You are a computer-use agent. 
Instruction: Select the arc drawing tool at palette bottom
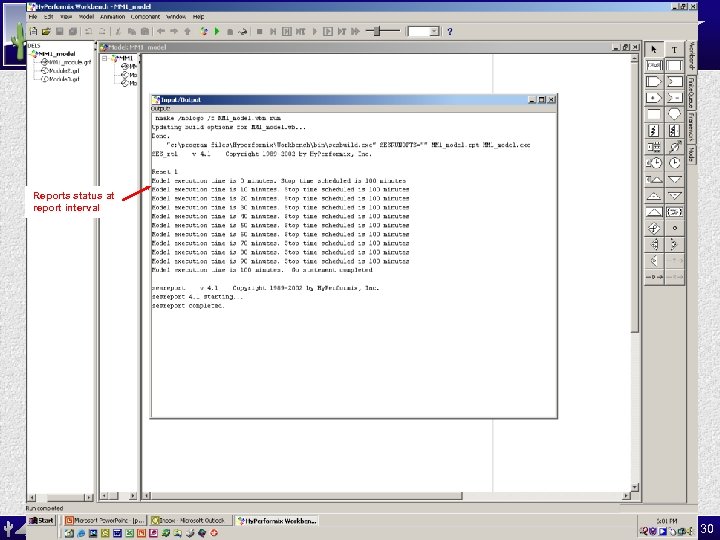654,277
